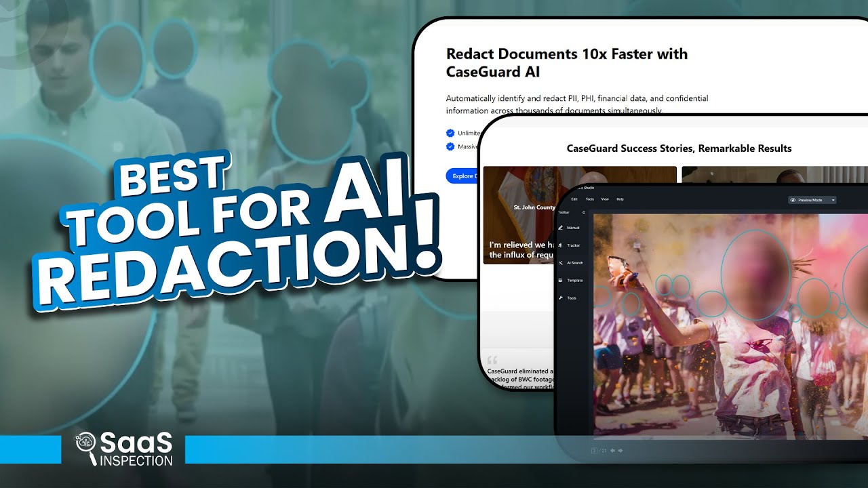Go to the next page with the right arrow
Viewport: 868px width, 488px height.
tap(620, 450)
